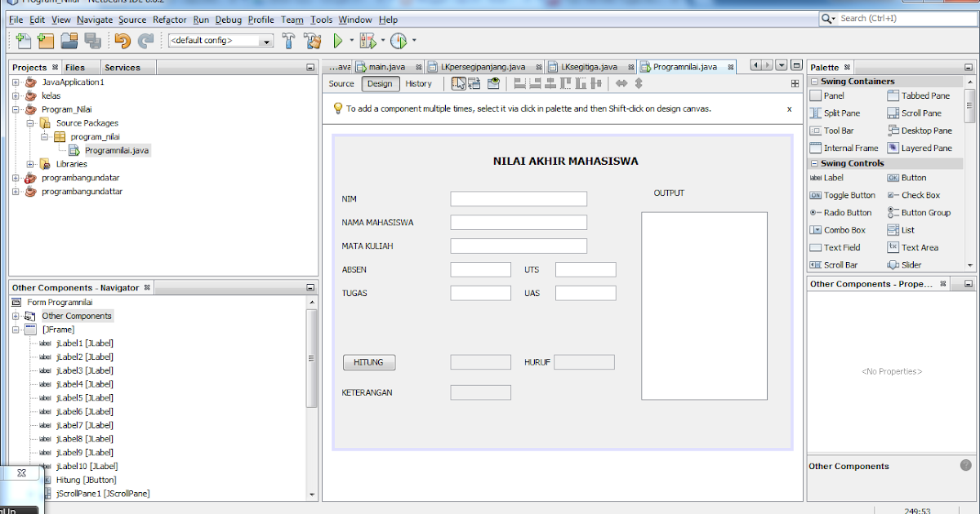Screen dimensions: 980x514
Task: Click the Build Project hammer icon
Action: click(x=287, y=39)
